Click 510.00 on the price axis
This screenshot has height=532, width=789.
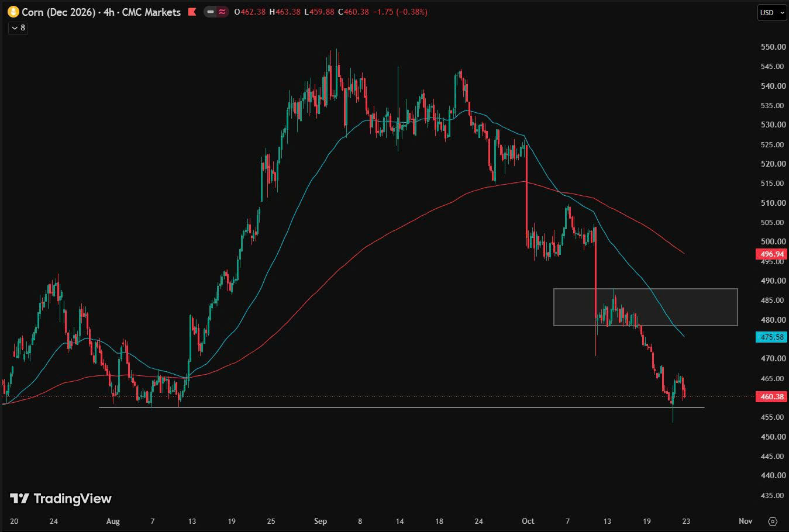click(773, 203)
